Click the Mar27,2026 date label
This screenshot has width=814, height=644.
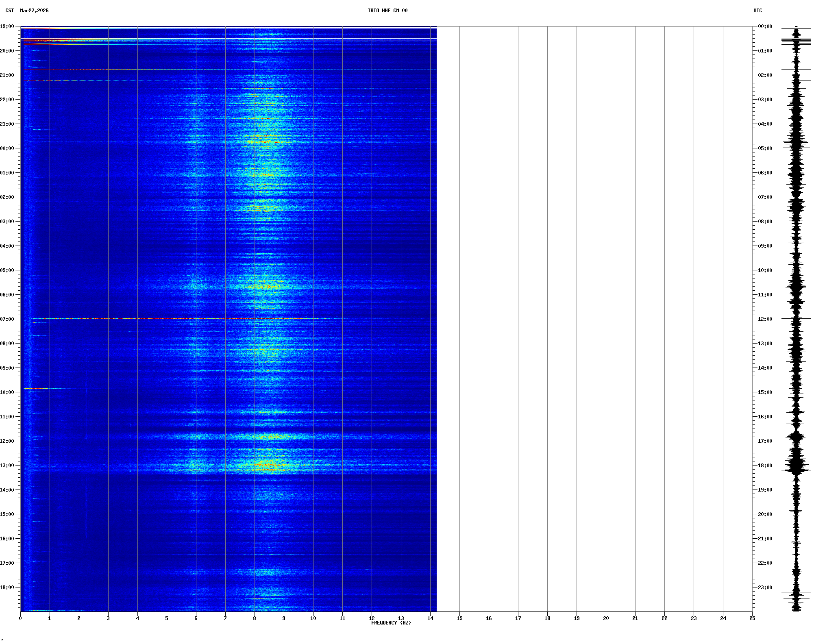[34, 11]
